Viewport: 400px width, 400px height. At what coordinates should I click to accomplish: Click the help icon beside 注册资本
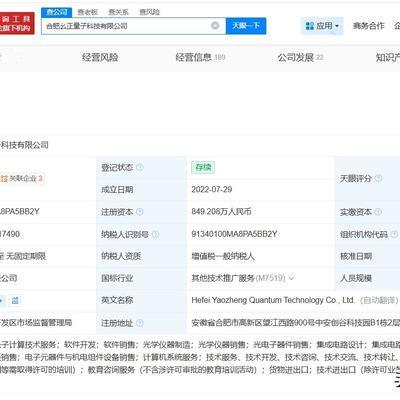coord(140,212)
